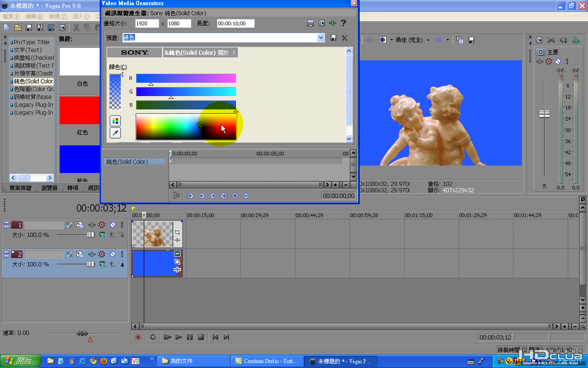The image size is (588, 368).
Task: Open the Insert menu
Action: (x=81, y=17)
